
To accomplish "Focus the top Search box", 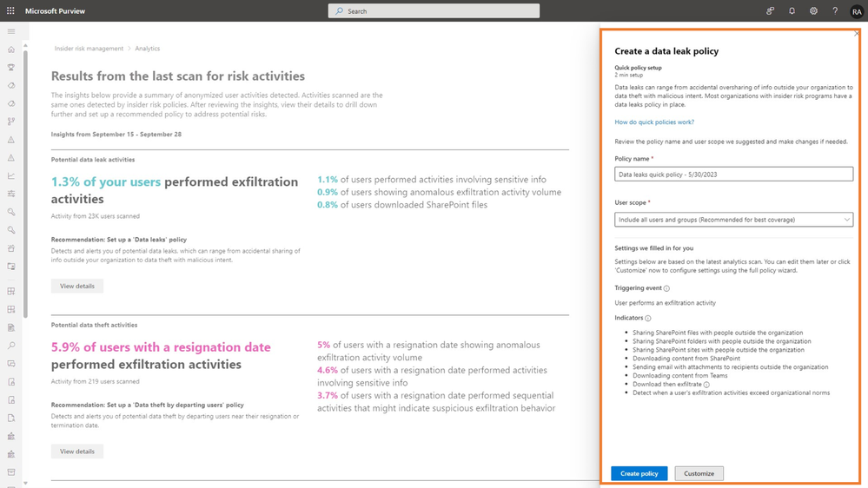I will (x=434, y=11).
